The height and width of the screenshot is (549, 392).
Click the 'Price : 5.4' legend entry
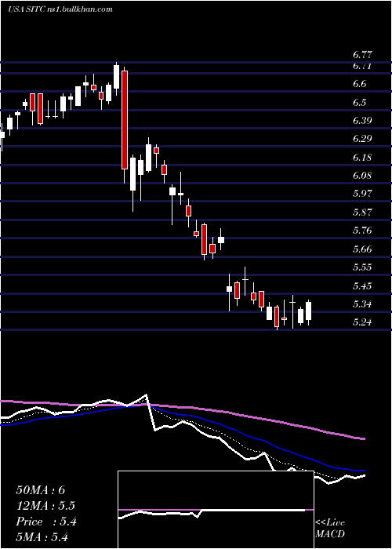pos(46,522)
